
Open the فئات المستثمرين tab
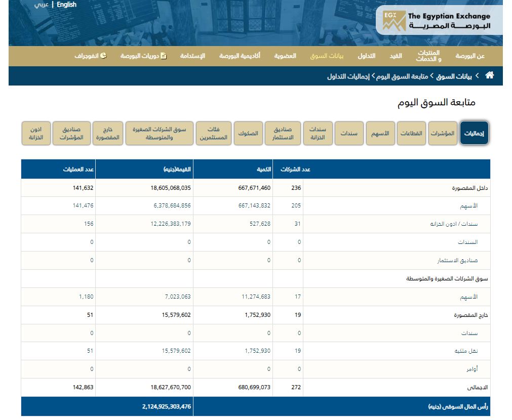[x=213, y=133]
